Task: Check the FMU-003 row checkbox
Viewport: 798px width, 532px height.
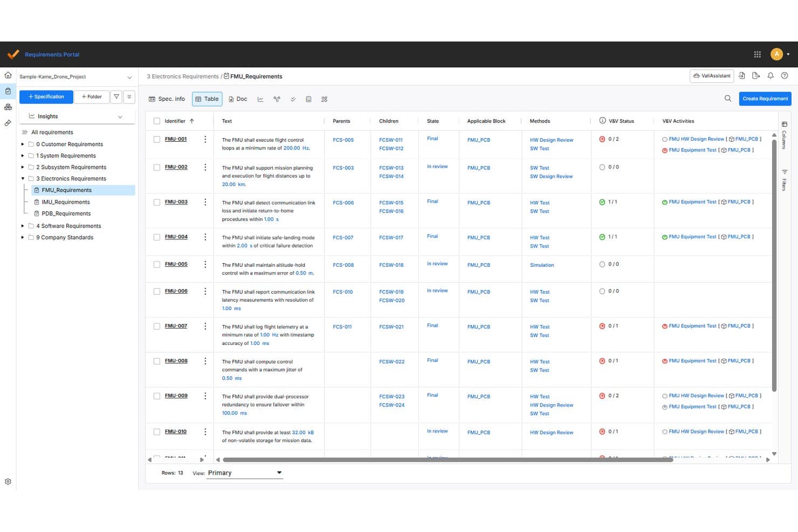Action: coord(157,203)
